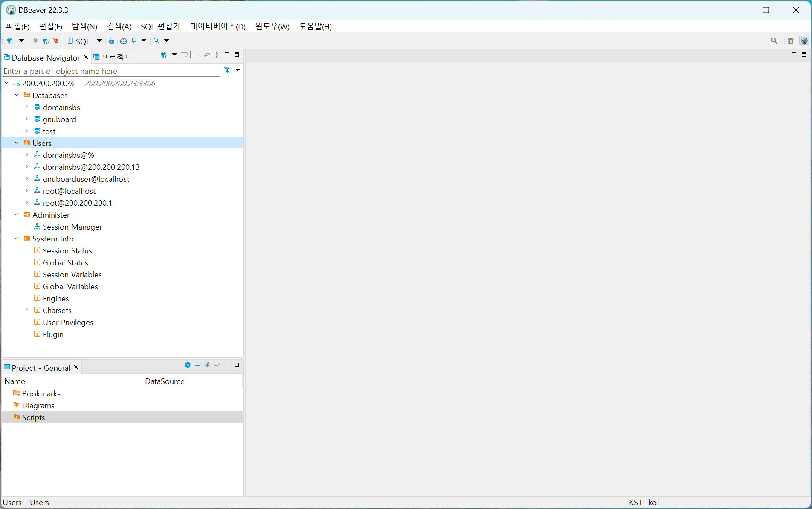The image size is (812, 509).
Task: Close the Project - General tab
Action: coord(76,367)
